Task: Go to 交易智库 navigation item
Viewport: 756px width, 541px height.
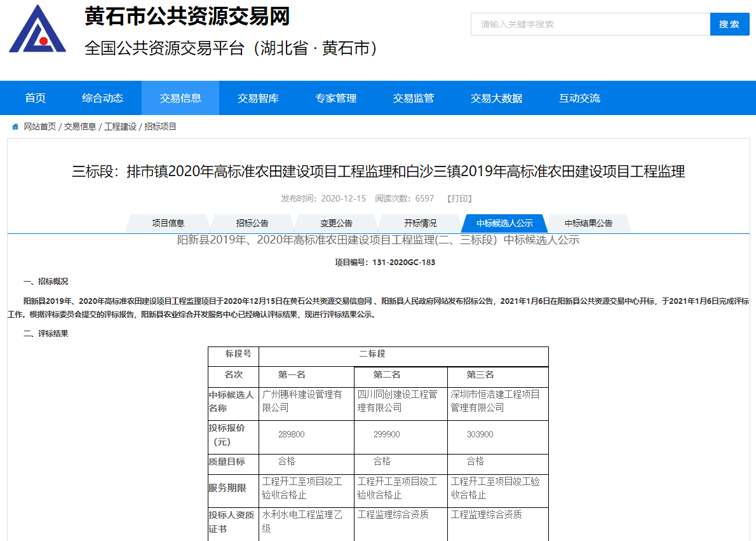Action: [x=258, y=98]
